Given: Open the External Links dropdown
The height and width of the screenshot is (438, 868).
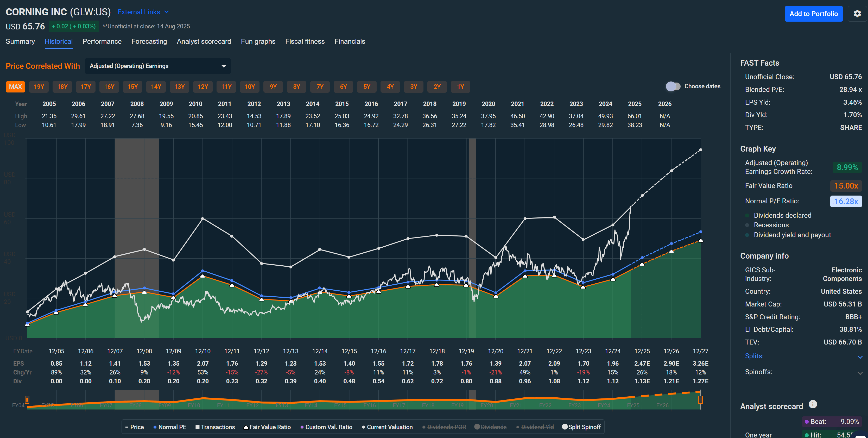Looking at the screenshot, I should pos(143,12).
